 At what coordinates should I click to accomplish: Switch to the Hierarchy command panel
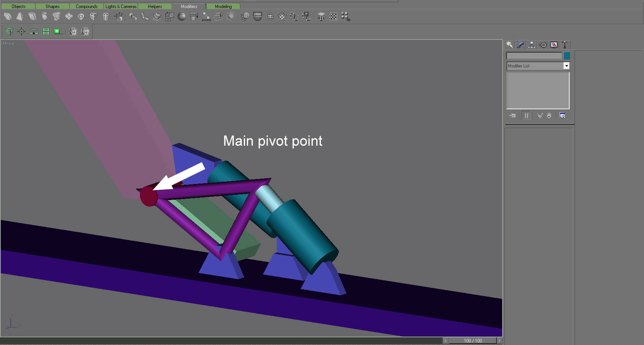pyautogui.click(x=532, y=45)
